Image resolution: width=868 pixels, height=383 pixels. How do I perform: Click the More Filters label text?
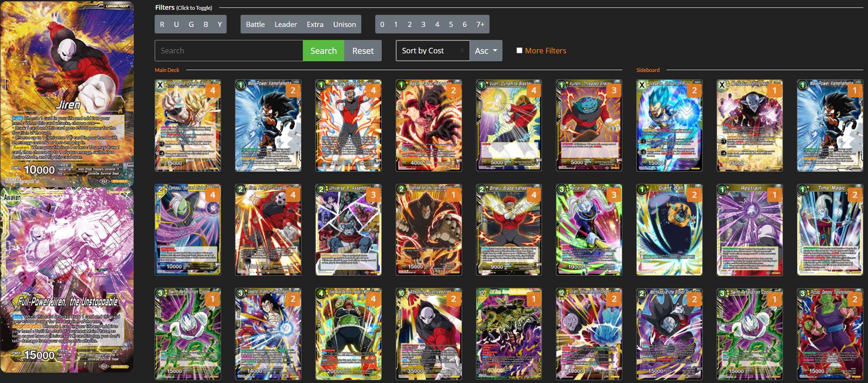(x=546, y=51)
